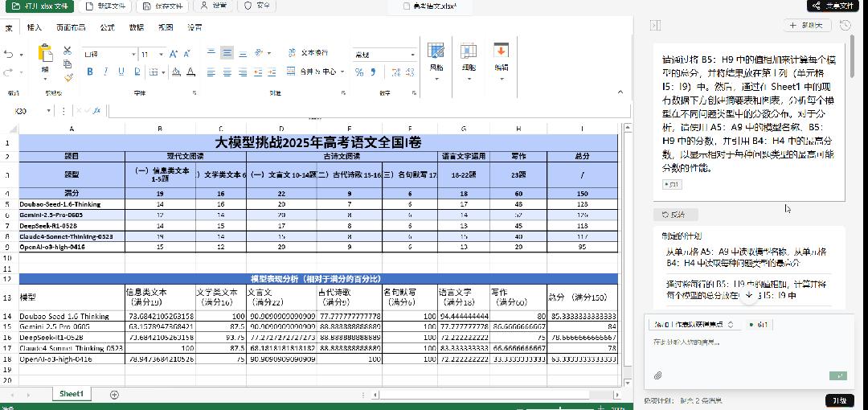The image size is (868, 410).
Task: Click the Undo arrow icon
Action: (8, 55)
